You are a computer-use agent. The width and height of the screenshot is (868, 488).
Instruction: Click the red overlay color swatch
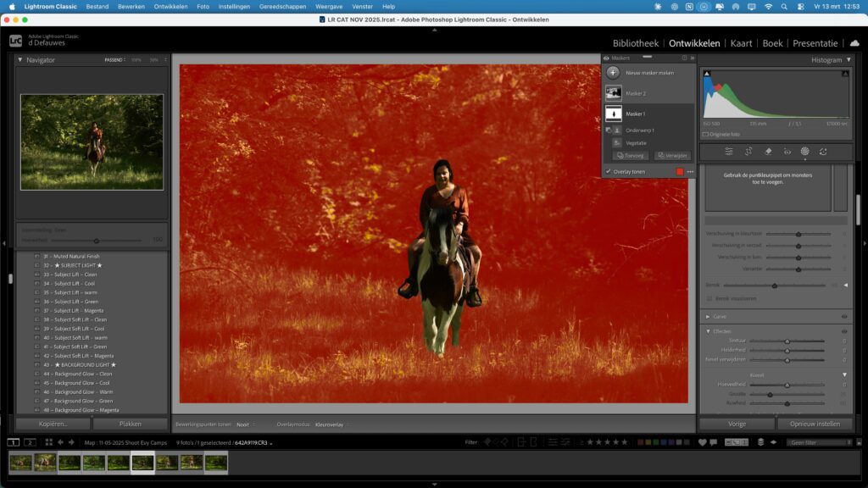tap(679, 171)
